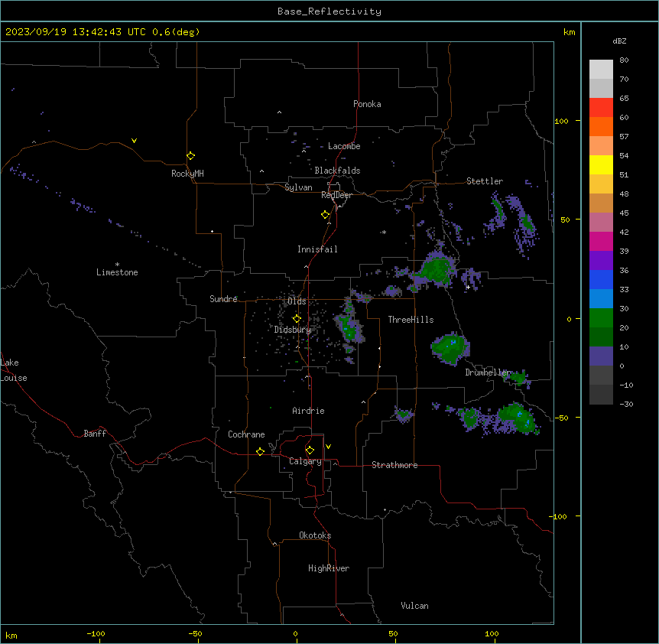
Task: Select the yellow diamond marker below Cochrane
Action: coord(260,451)
